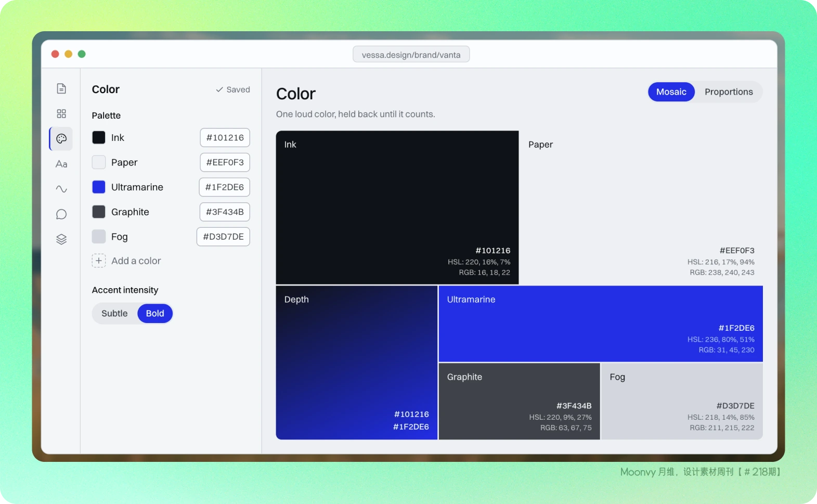817x504 pixels.
Task: Switch to the Proportions view
Action: (x=729, y=92)
